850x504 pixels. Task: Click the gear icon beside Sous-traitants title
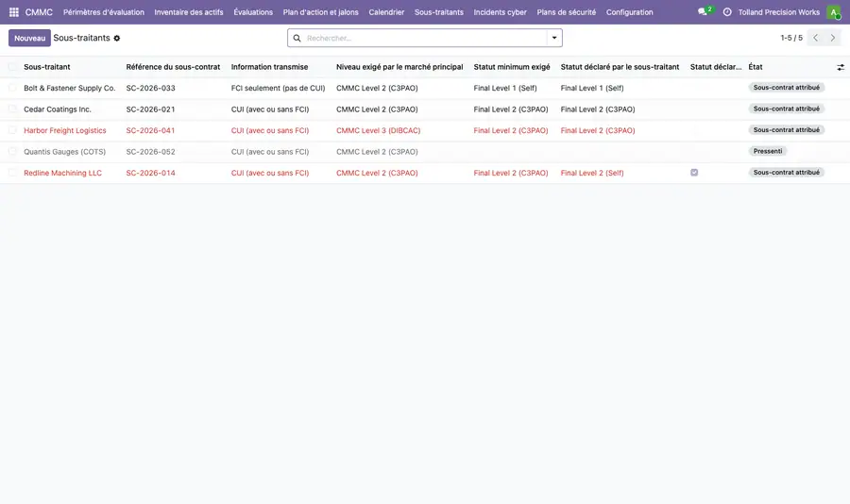point(117,38)
